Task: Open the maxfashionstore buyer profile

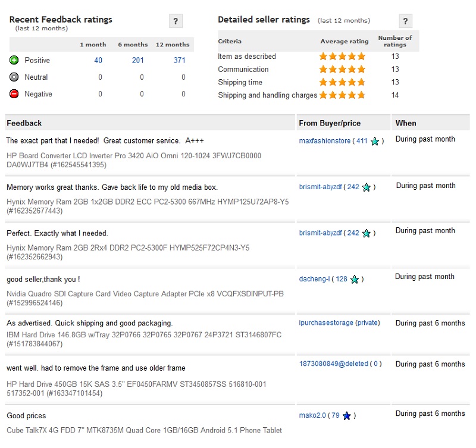Action: 324,141
